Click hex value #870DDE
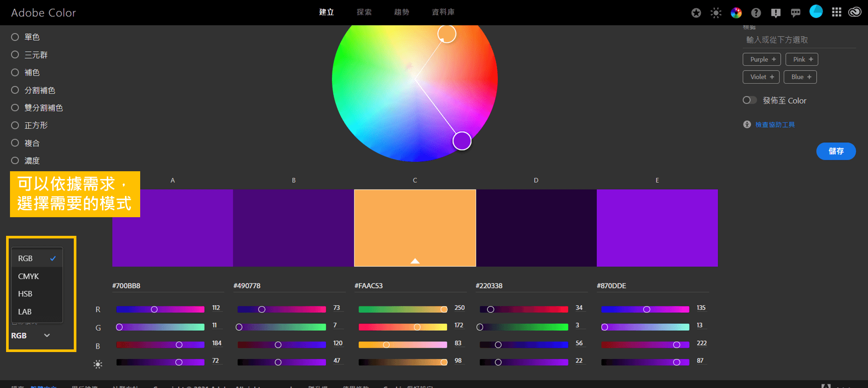 (x=612, y=286)
